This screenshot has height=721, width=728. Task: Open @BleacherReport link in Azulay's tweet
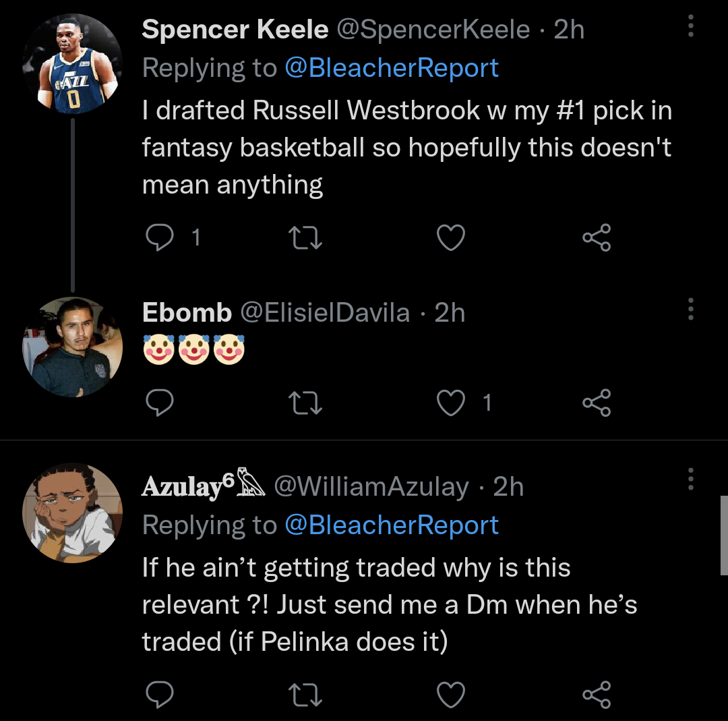(392, 525)
